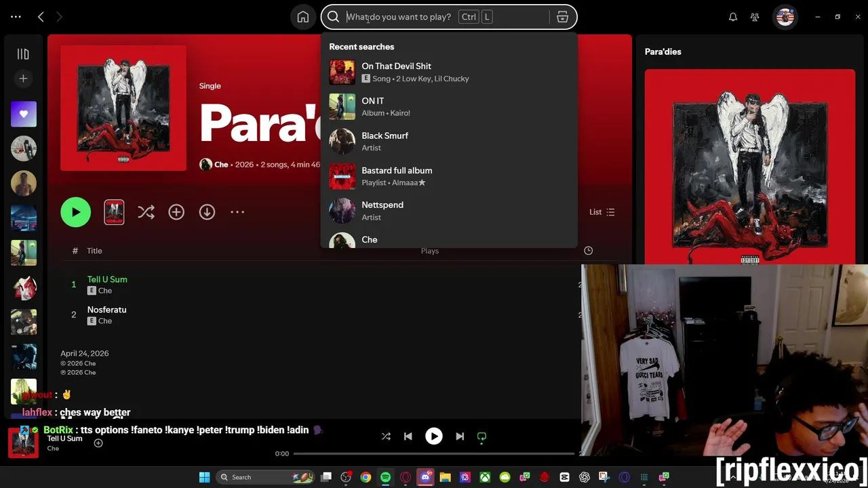Click the search input field
This screenshot has width=868, height=488.
click(x=448, y=17)
